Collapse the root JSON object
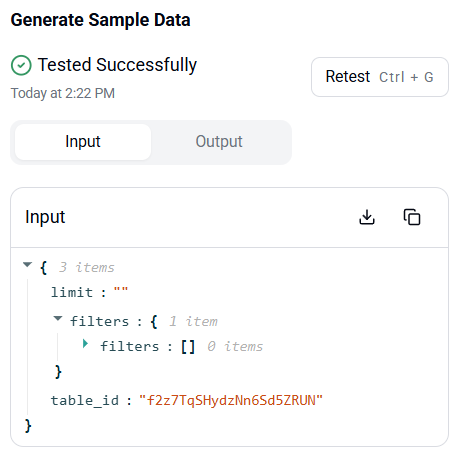 pos(27,265)
